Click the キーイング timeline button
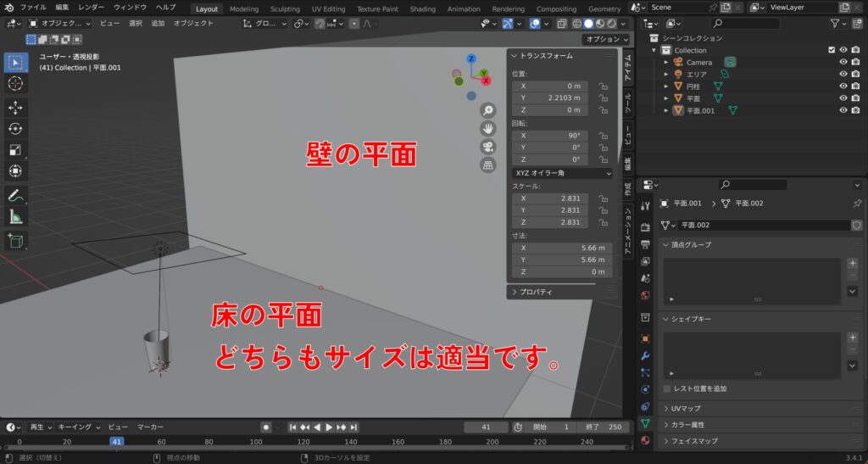The height and width of the screenshot is (464, 868). (78, 427)
